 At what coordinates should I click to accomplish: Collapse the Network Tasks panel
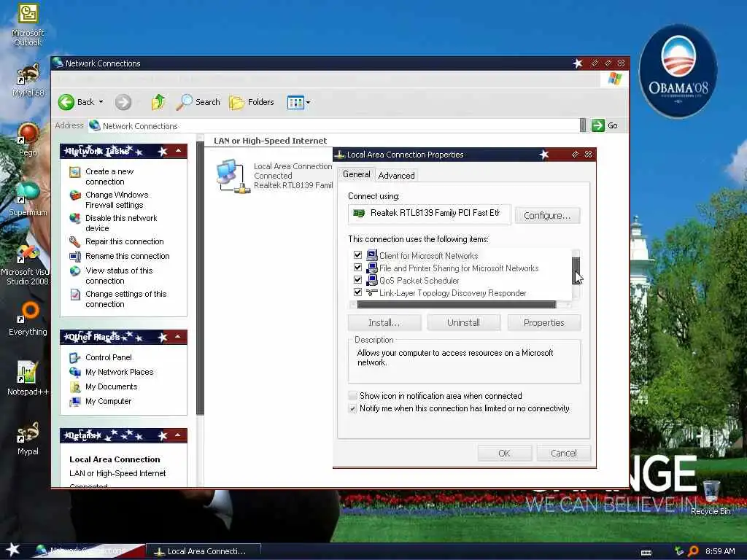[x=178, y=150]
